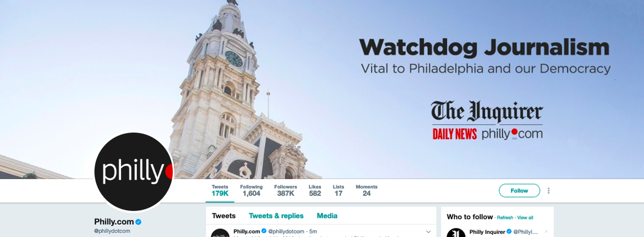Refresh the Who to follow suggestions

(x=505, y=218)
